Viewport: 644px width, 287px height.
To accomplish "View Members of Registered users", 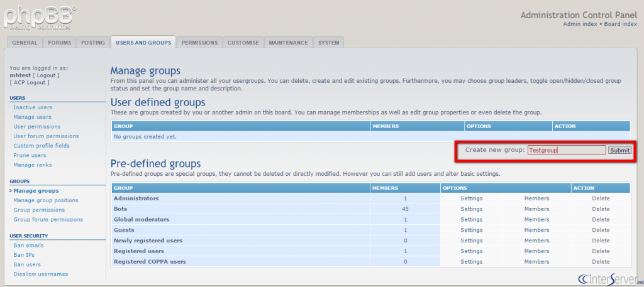I will click(x=536, y=251).
